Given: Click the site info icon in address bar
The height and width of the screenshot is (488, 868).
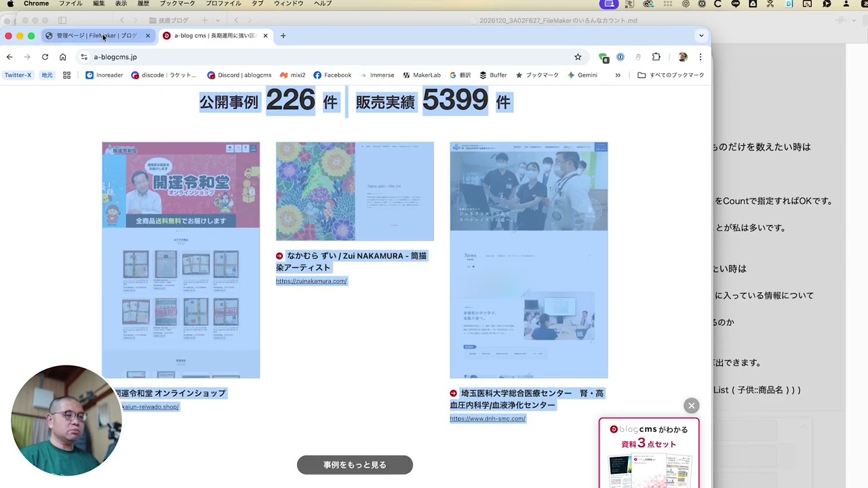Looking at the screenshot, I should coord(83,57).
